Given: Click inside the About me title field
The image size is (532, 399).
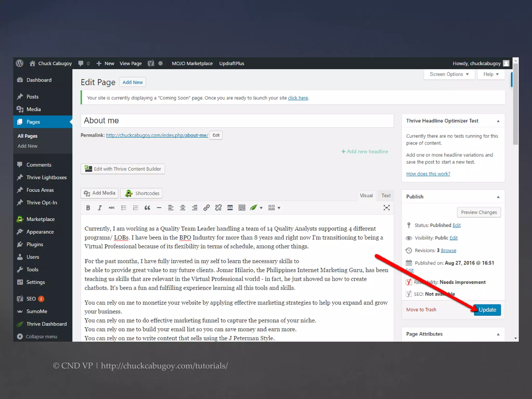Looking at the screenshot, I should (x=237, y=121).
